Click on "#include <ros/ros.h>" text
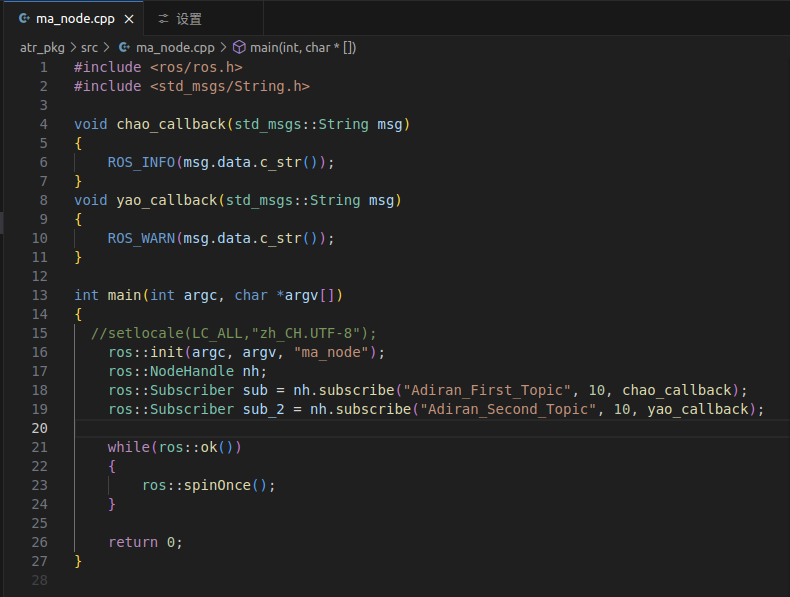 158,67
